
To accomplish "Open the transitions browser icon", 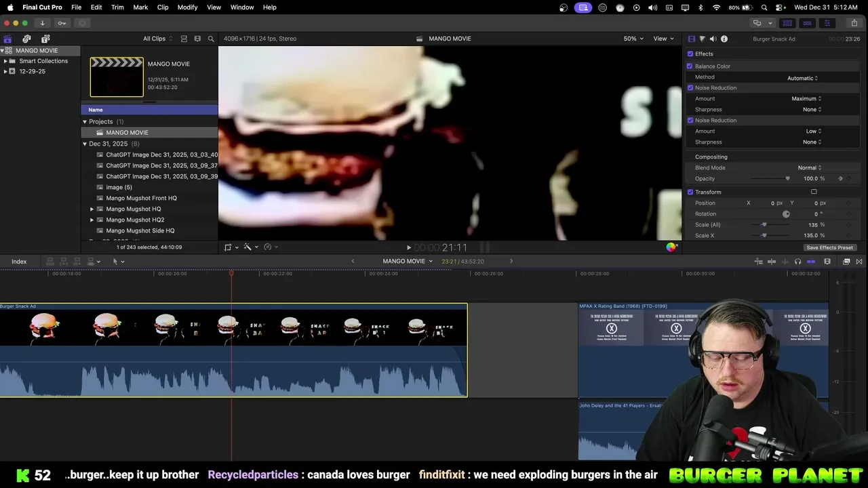I will [859, 262].
